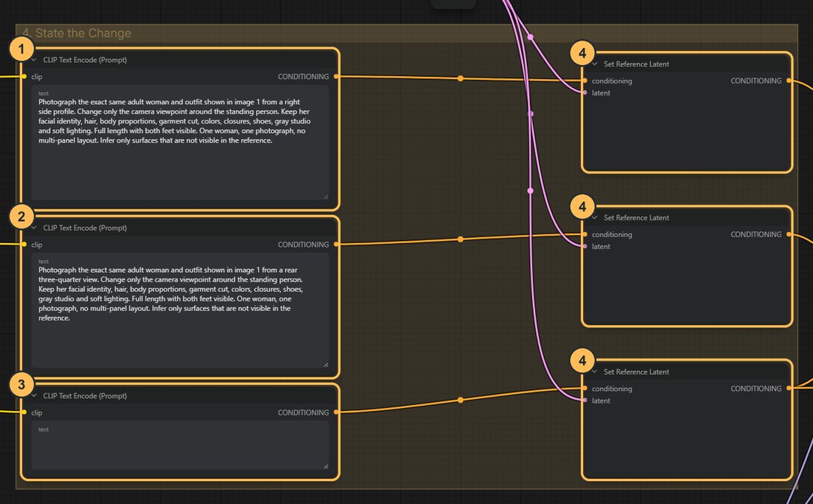Grab resize handle of right side profile text box
Screen dimensions: 813x504
click(x=326, y=197)
